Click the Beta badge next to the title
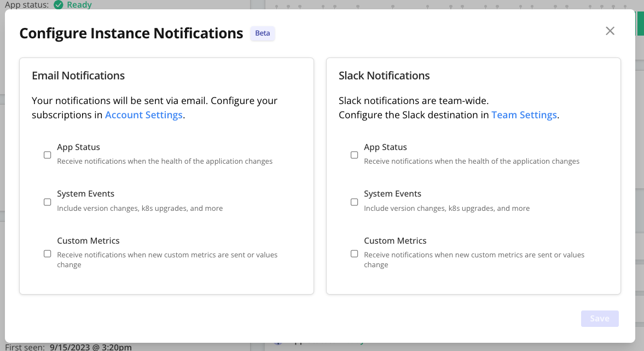The height and width of the screenshot is (351, 644). (262, 33)
